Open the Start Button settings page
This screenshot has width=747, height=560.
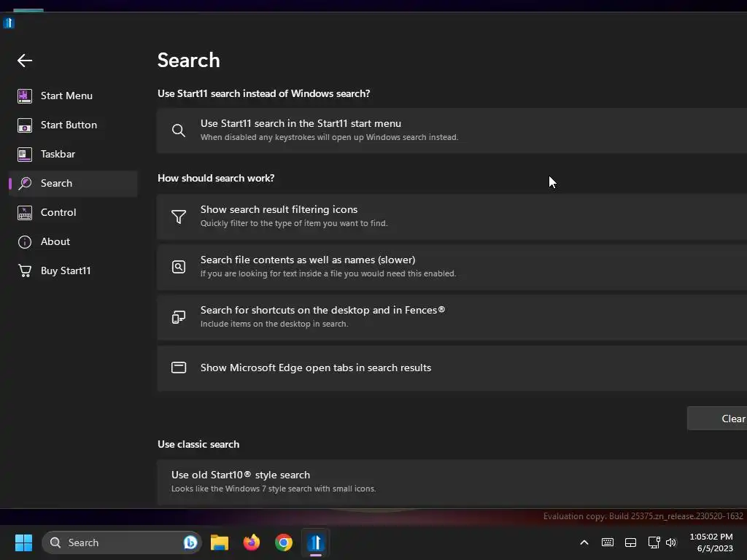coord(74,125)
